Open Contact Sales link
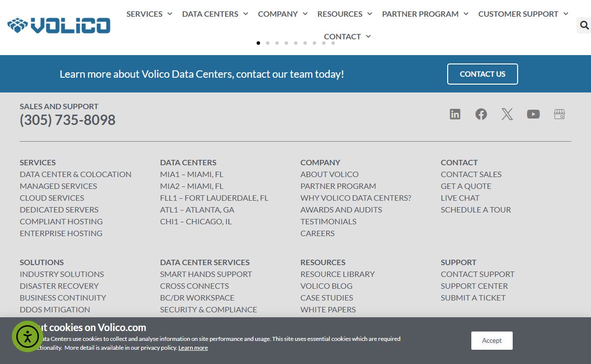This screenshot has width=591, height=364. pyautogui.click(x=471, y=174)
